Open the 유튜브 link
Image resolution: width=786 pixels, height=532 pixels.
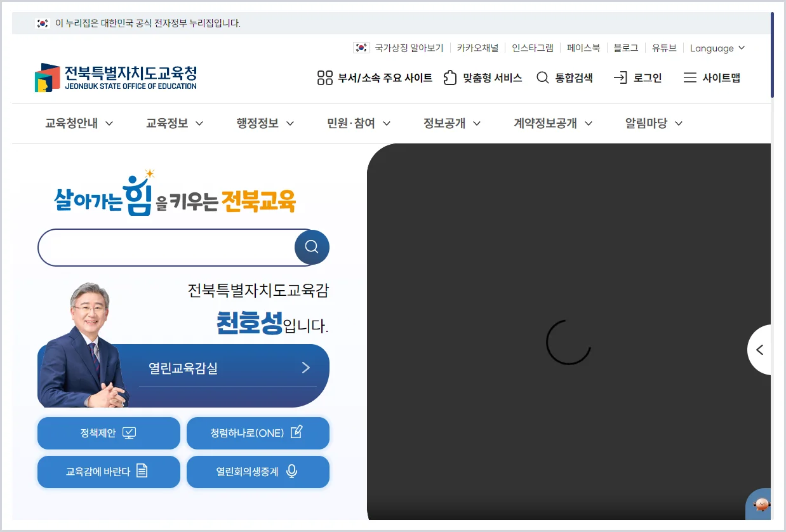click(x=664, y=48)
